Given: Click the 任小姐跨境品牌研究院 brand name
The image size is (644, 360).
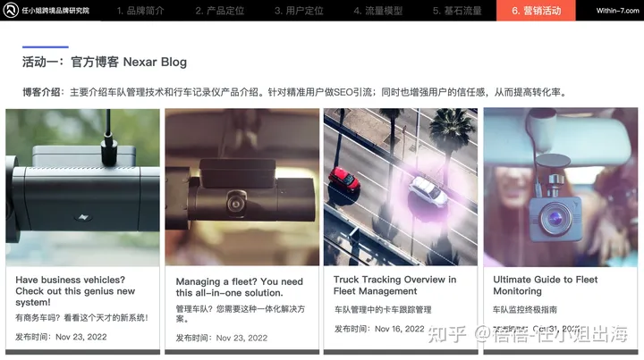Looking at the screenshot, I should tap(55, 11).
